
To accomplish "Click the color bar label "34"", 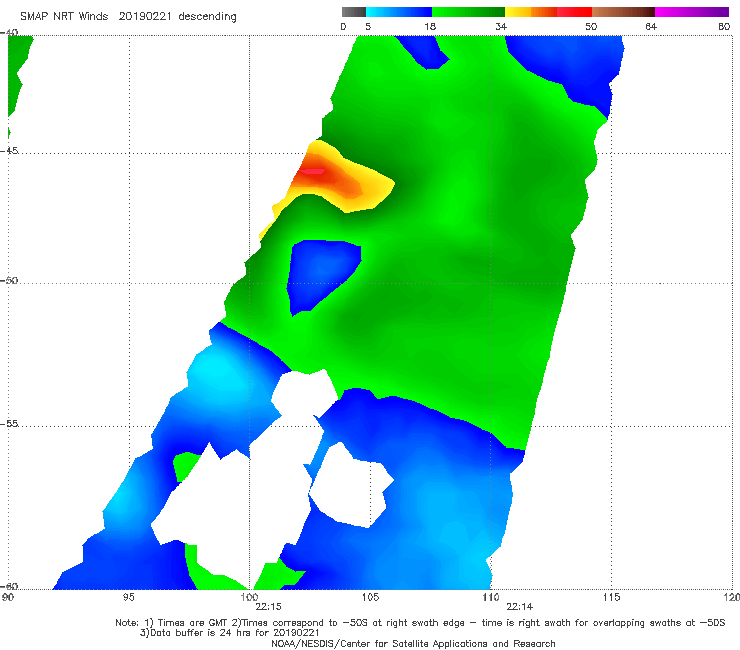I will pos(501,27).
